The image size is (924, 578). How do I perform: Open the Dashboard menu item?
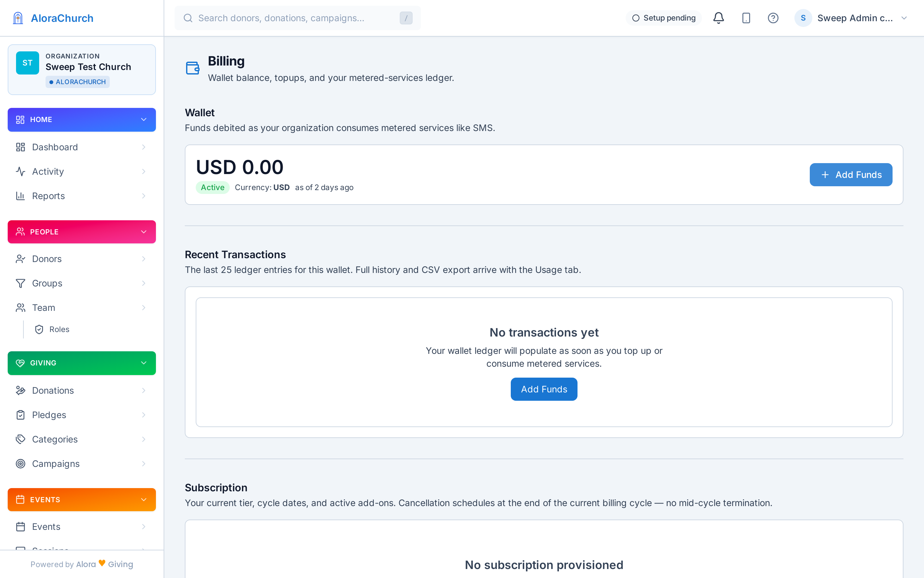(x=82, y=147)
